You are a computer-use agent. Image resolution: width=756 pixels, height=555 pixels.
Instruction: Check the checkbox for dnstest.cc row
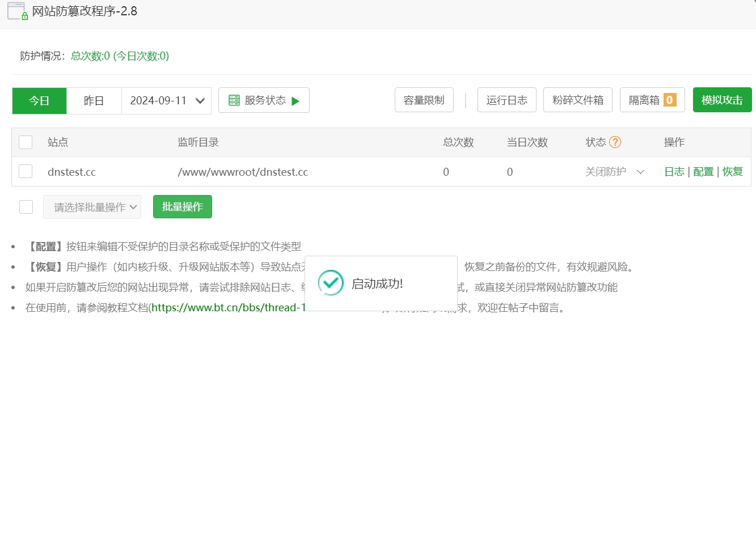tap(26, 172)
